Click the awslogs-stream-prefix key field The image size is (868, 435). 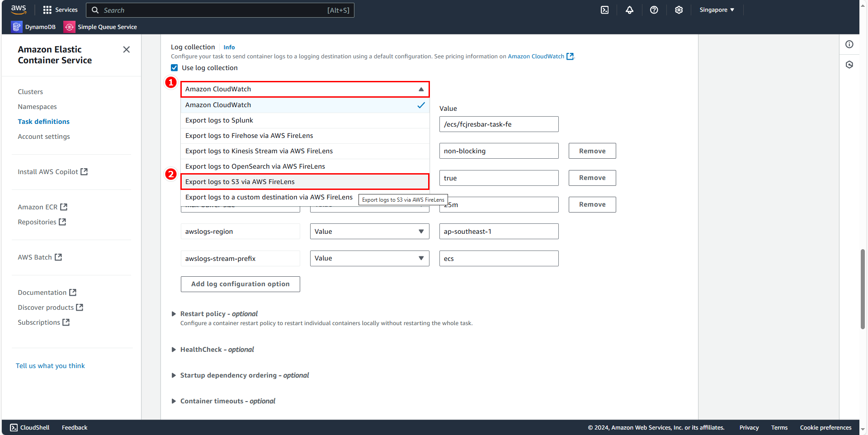tap(241, 258)
